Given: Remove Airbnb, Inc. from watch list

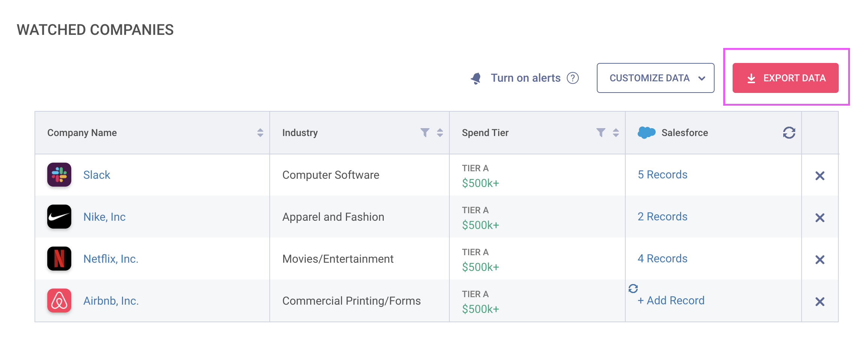Looking at the screenshot, I should tap(820, 302).
